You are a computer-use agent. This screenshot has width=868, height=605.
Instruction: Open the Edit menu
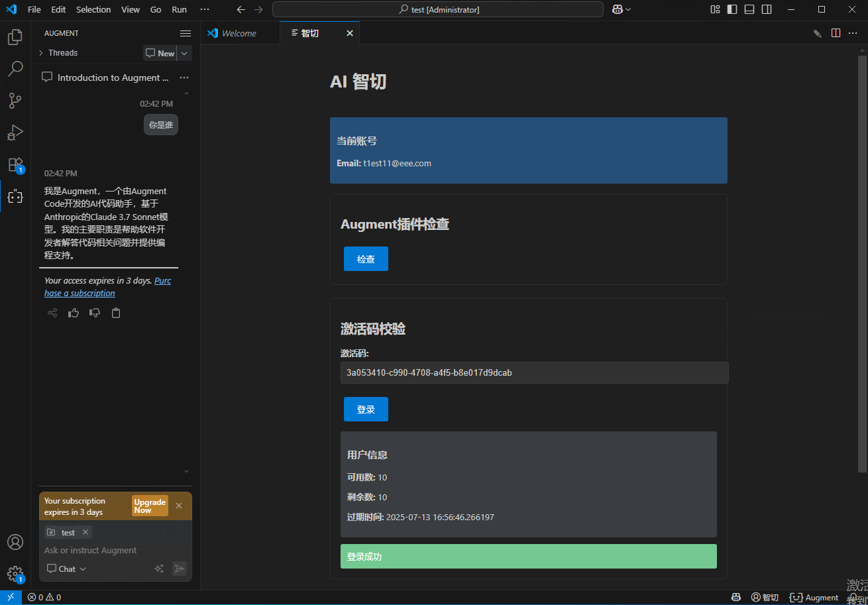point(58,9)
